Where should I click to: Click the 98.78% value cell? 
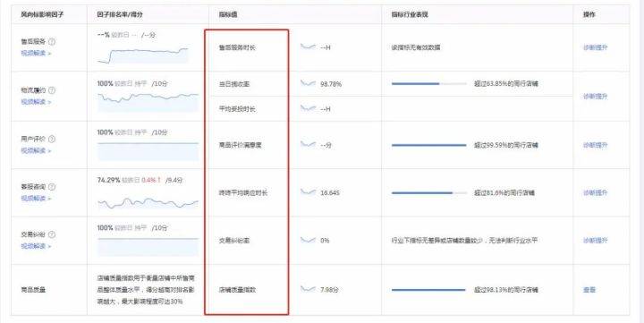pyautogui.click(x=331, y=84)
